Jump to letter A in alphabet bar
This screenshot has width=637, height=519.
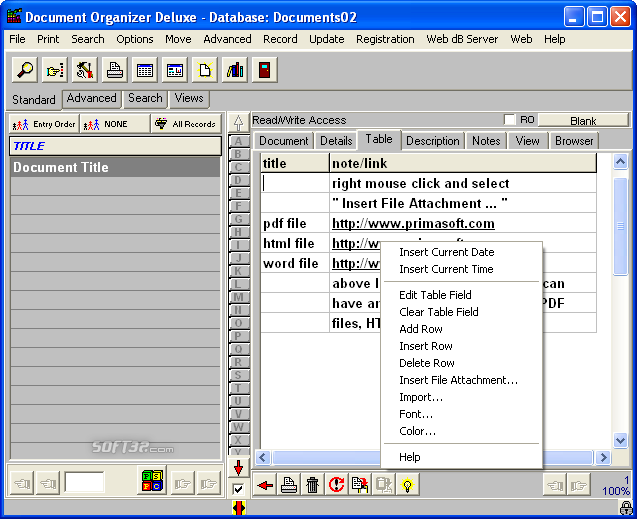[x=238, y=141]
